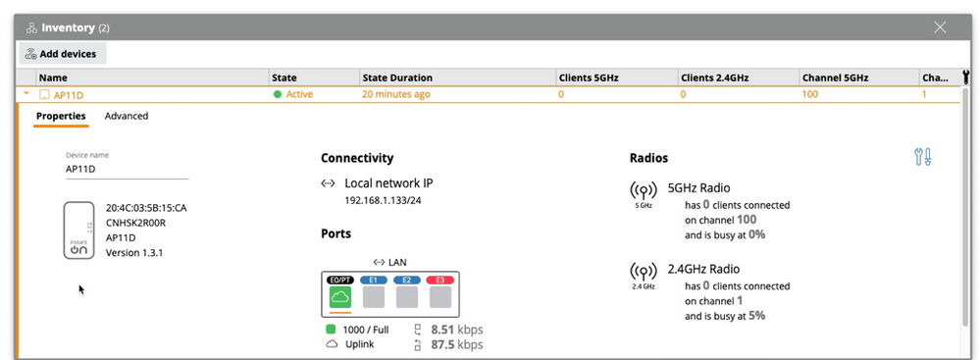Edit the Device name field
This screenshot has width=980, height=360.
pyautogui.click(x=128, y=169)
